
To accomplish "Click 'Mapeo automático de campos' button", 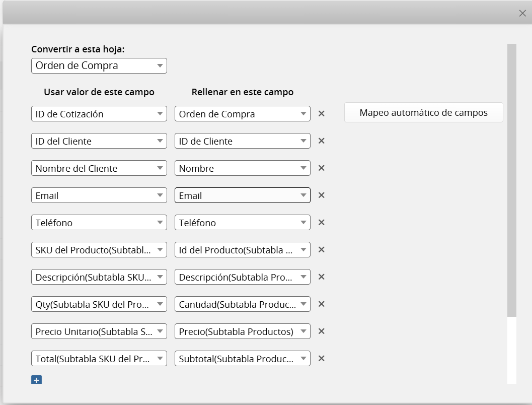I will 423,112.
